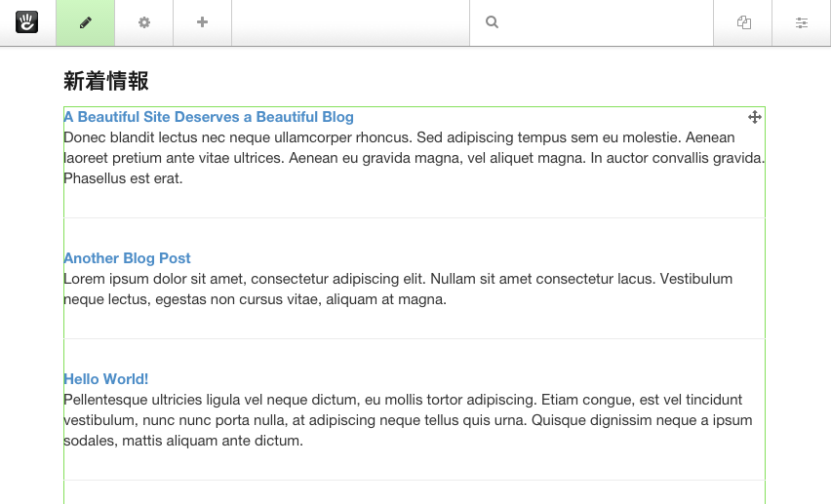Open the "Another Blog Post" link
Screen dimensions: 831x504
[x=127, y=258]
